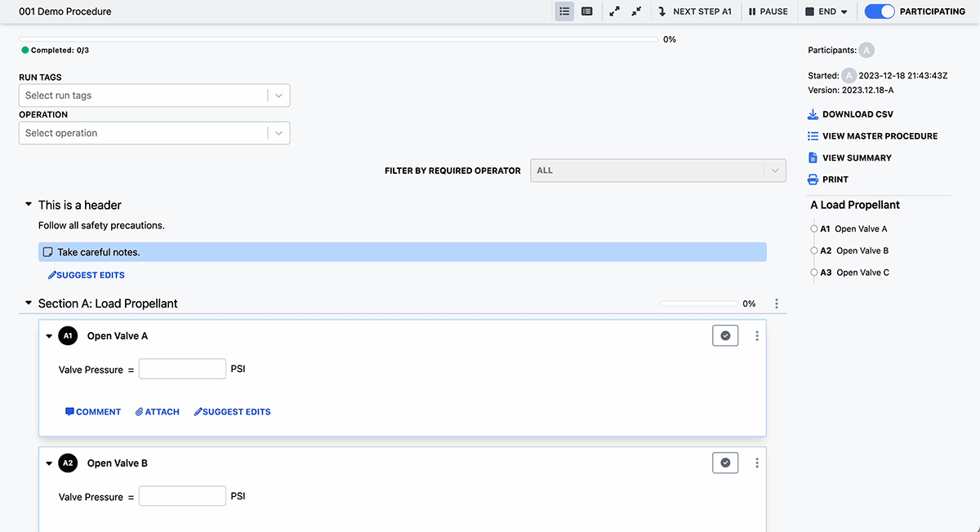This screenshot has height=532, width=980.
Task: Mark step A1 complete with the check button
Action: [x=725, y=335]
